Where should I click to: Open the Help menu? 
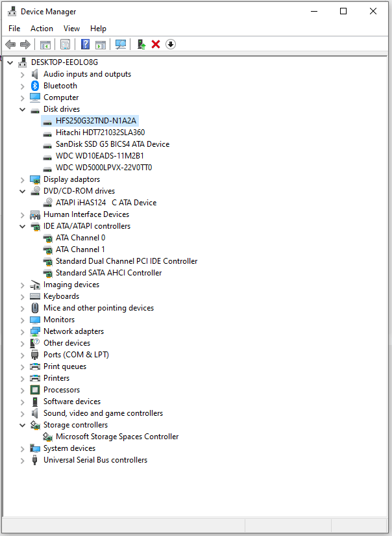(x=99, y=29)
